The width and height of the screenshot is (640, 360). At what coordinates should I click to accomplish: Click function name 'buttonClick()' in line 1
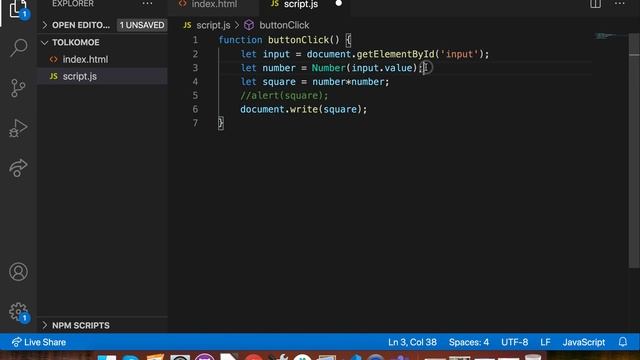pos(304,40)
